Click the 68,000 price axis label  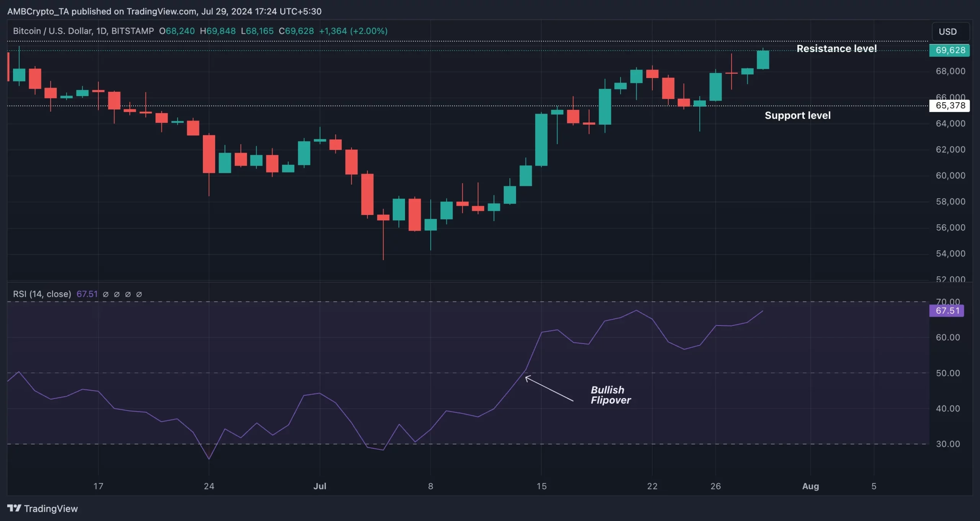tap(951, 71)
